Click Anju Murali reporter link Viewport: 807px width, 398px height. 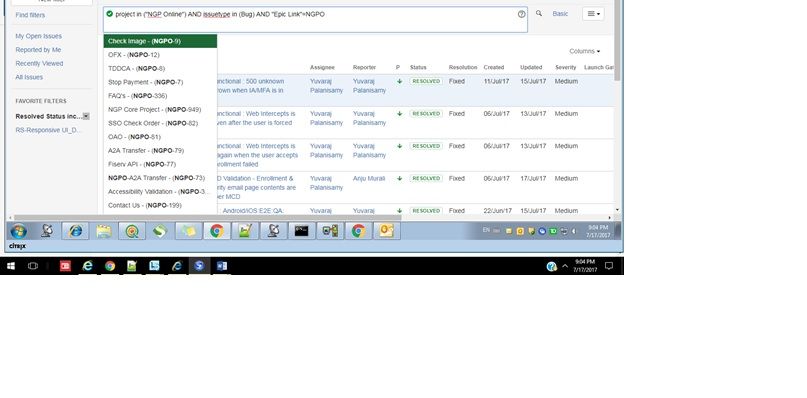(369, 179)
